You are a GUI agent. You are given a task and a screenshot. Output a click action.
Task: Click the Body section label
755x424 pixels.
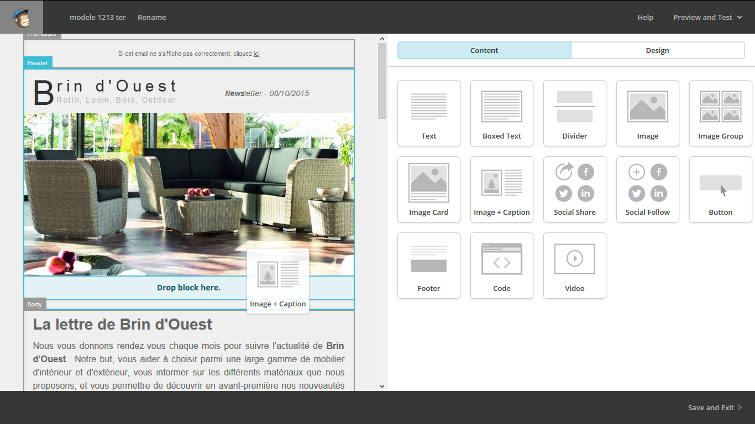35,304
